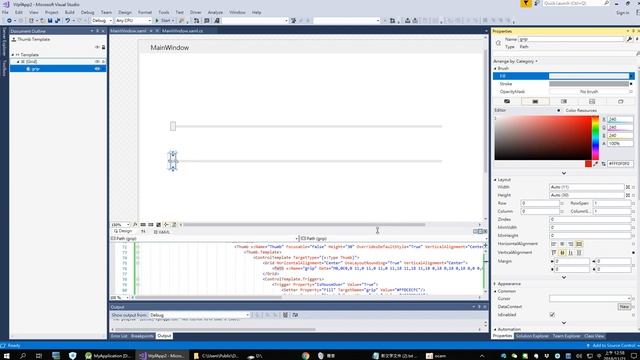Open the Show output from dropdown
Screen dimensions: 640x360
point(200,315)
